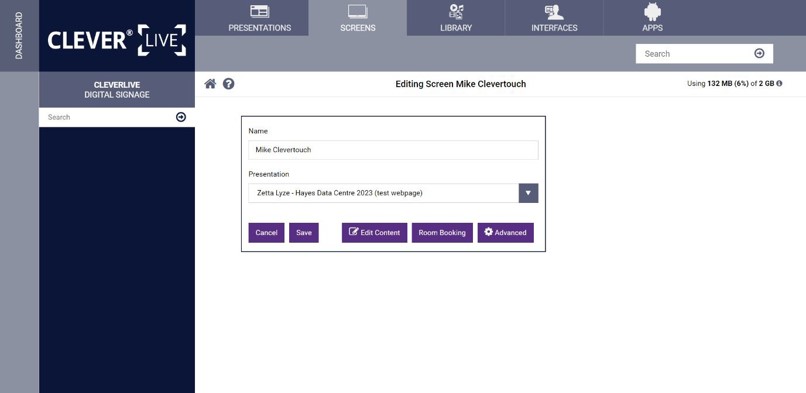806x393 pixels.
Task: Open Edit Content
Action: (374, 233)
